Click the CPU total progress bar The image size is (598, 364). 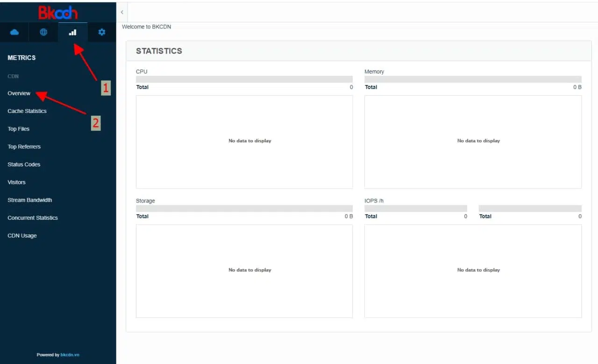tap(244, 79)
